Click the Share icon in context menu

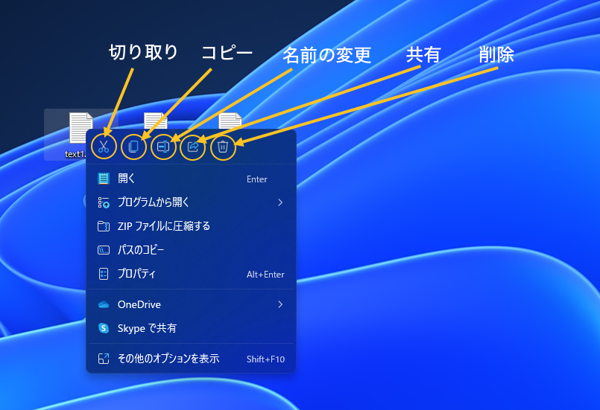click(x=193, y=147)
